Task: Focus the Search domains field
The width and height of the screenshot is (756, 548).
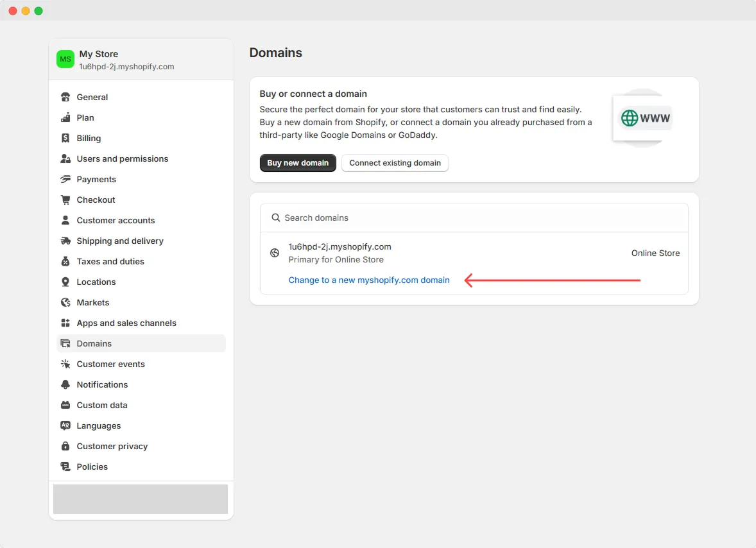Action: [474, 218]
